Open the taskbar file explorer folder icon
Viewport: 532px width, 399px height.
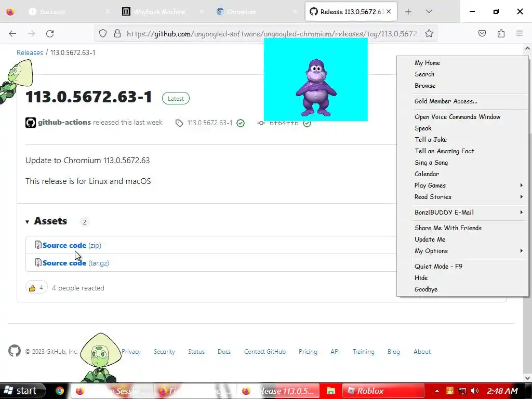point(331,391)
